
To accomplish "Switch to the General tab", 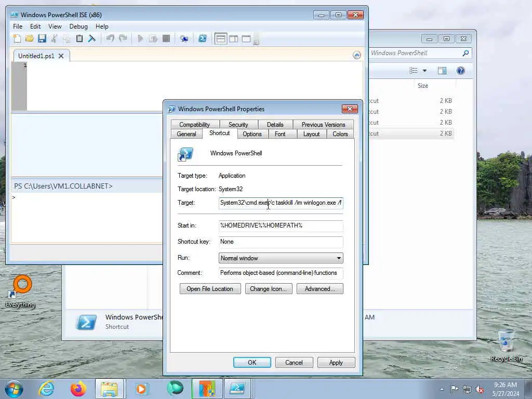I will 187,134.
